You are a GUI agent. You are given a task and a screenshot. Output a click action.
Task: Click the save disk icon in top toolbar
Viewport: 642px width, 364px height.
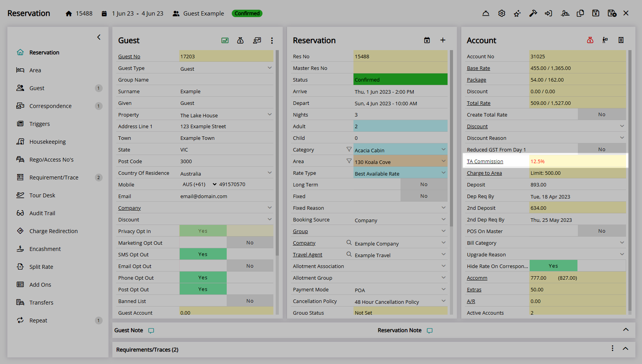[595, 14]
